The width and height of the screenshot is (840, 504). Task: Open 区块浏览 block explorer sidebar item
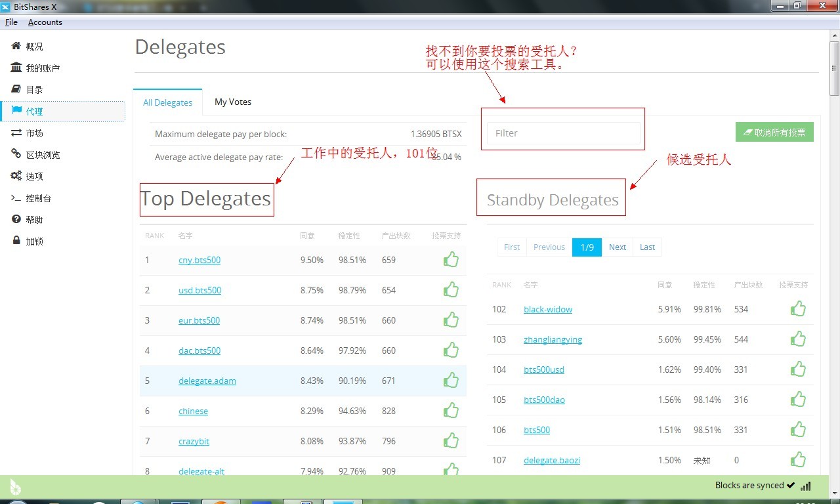pos(62,155)
